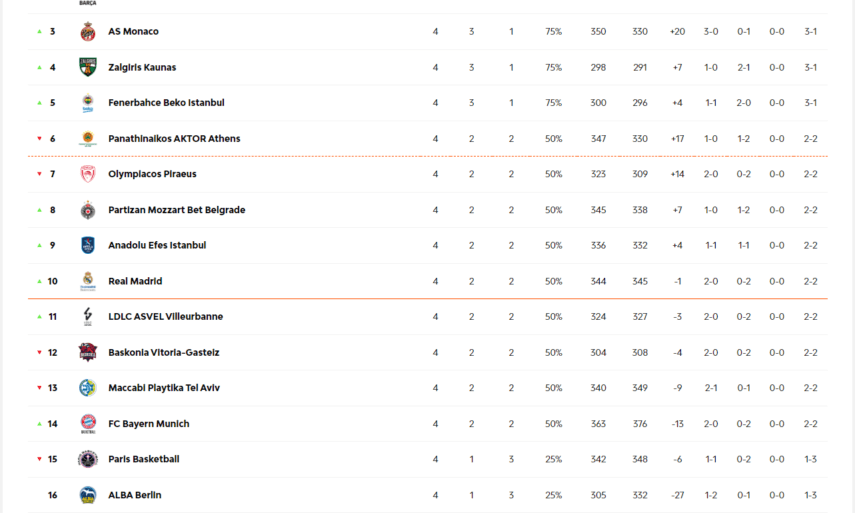Select the Olympiacos Piraeus team name
855x513 pixels.
[152, 174]
